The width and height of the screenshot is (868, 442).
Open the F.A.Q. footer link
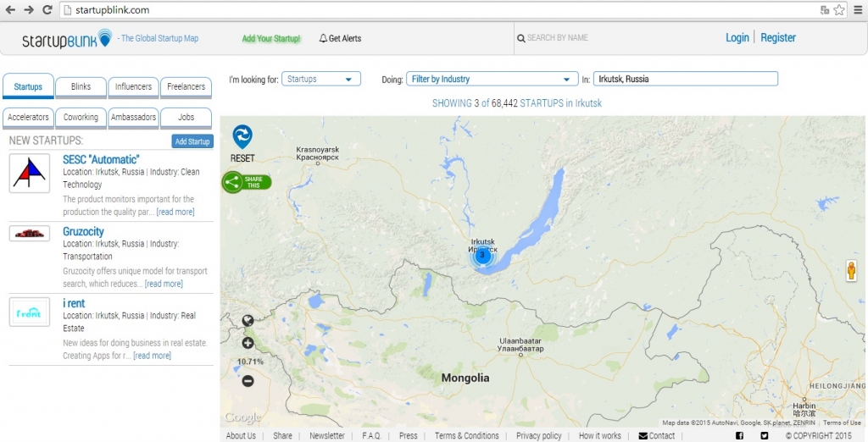pos(371,436)
